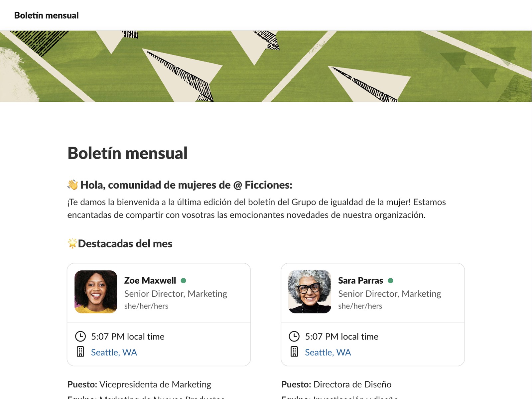Click the building icon in Zoe Maxwell's card
532x399 pixels.
[x=80, y=352]
